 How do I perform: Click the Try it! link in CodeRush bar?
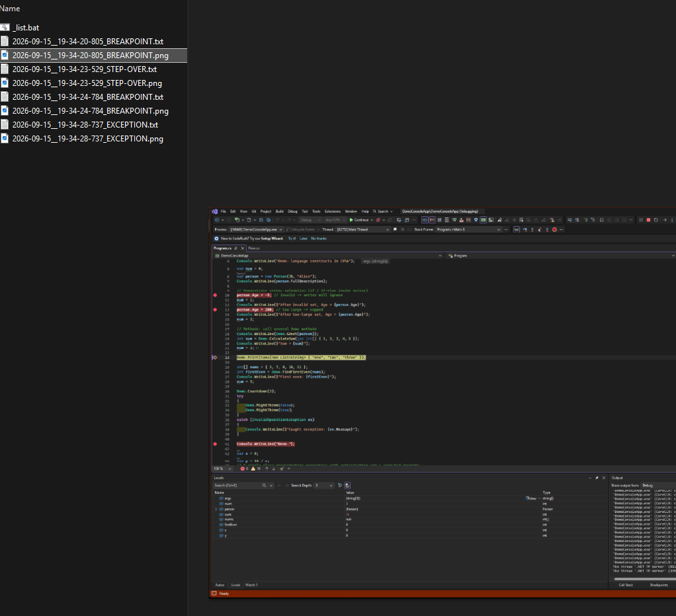(292, 239)
